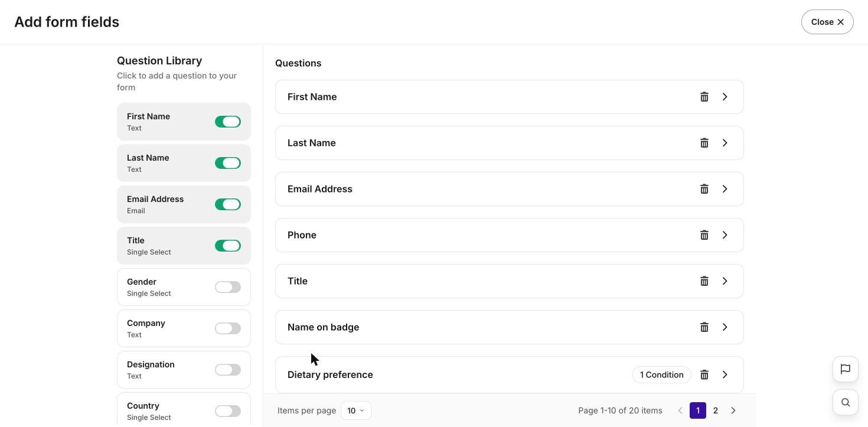Select page 1 in pagination
The height and width of the screenshot is (427, 868).
(x=698, y=410)
